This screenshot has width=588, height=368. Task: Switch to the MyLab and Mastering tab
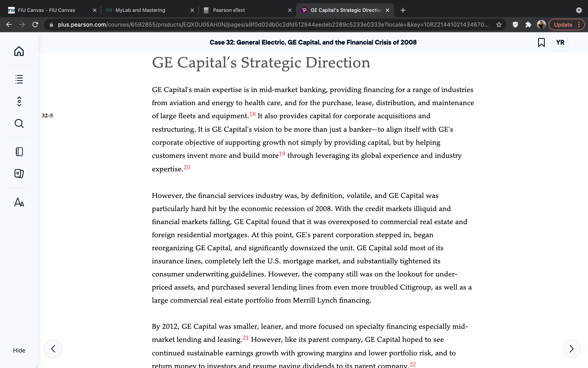tap(140, 10)
